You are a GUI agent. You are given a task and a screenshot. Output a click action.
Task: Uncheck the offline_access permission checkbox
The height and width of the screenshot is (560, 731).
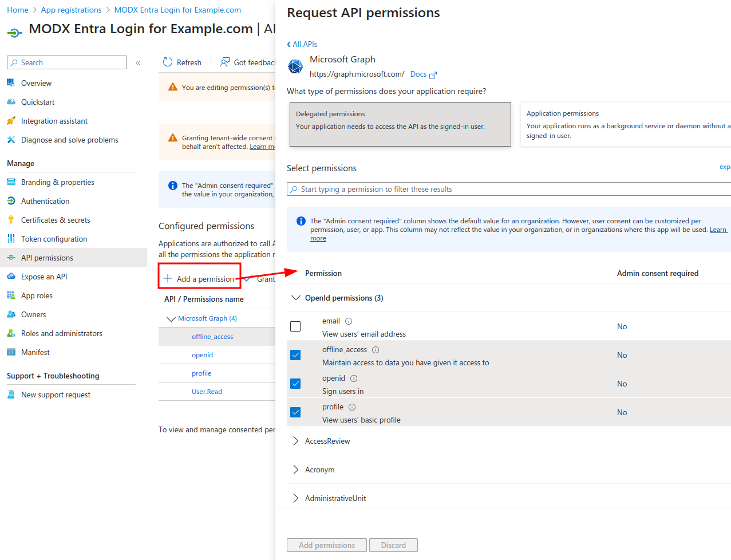pos(295,355)
